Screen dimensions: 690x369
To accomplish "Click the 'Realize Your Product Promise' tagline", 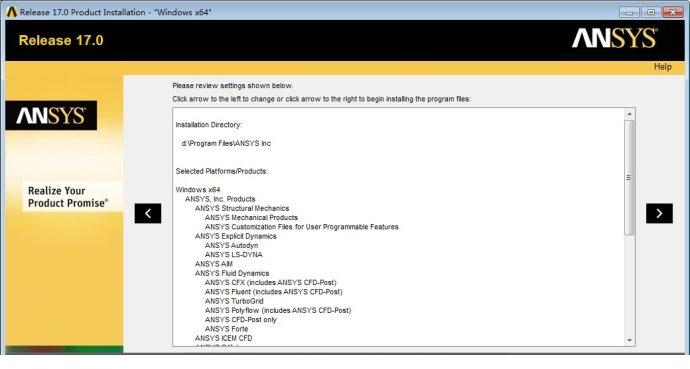I will click(x=68, y=197).
